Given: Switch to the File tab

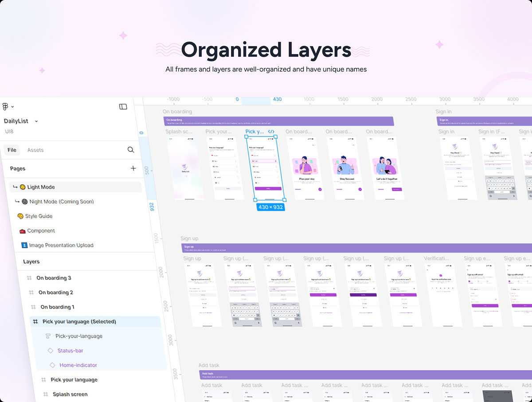Looking at the screenshot, I should (12, 150).
